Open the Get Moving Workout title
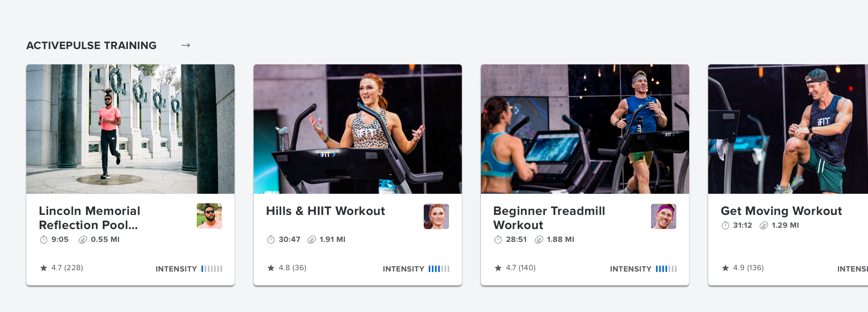 coord(781,211)
